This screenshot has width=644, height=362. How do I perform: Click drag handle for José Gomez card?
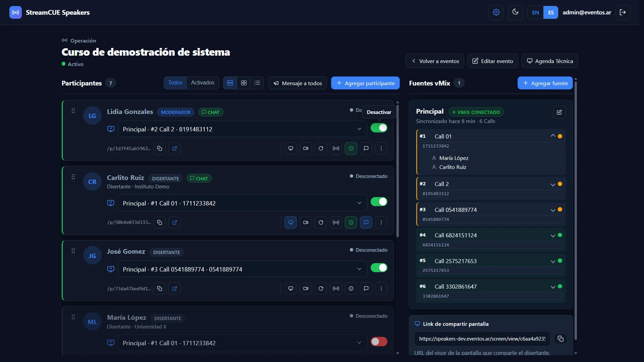[x=73, y=251]
